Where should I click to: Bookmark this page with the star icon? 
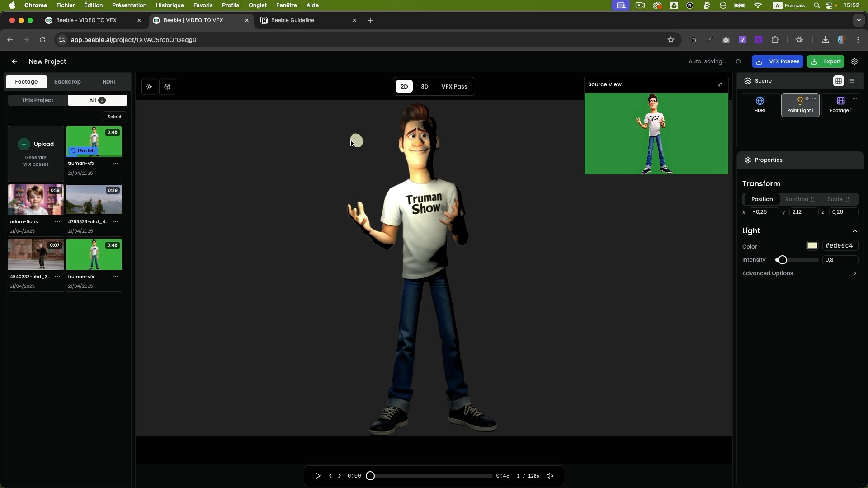(671, 40)
